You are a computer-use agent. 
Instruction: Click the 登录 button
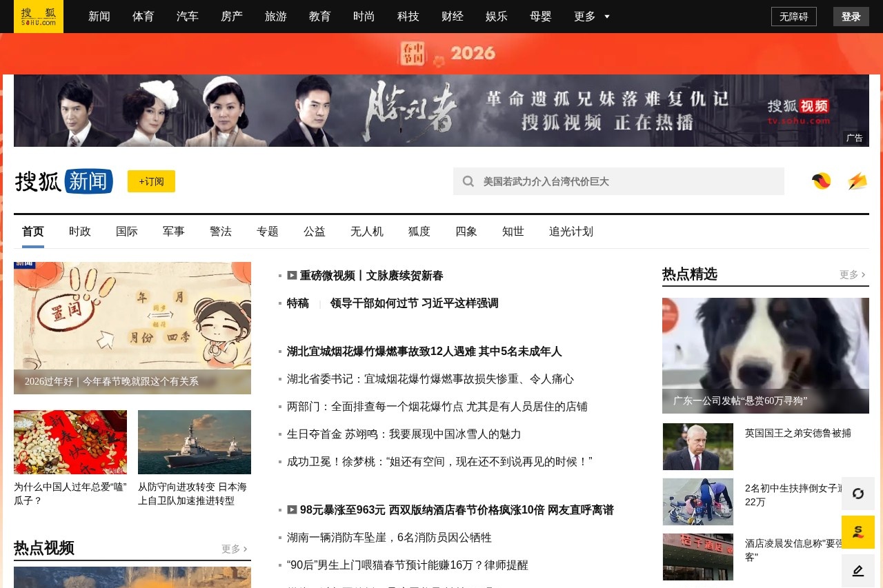tap(851, 17)
